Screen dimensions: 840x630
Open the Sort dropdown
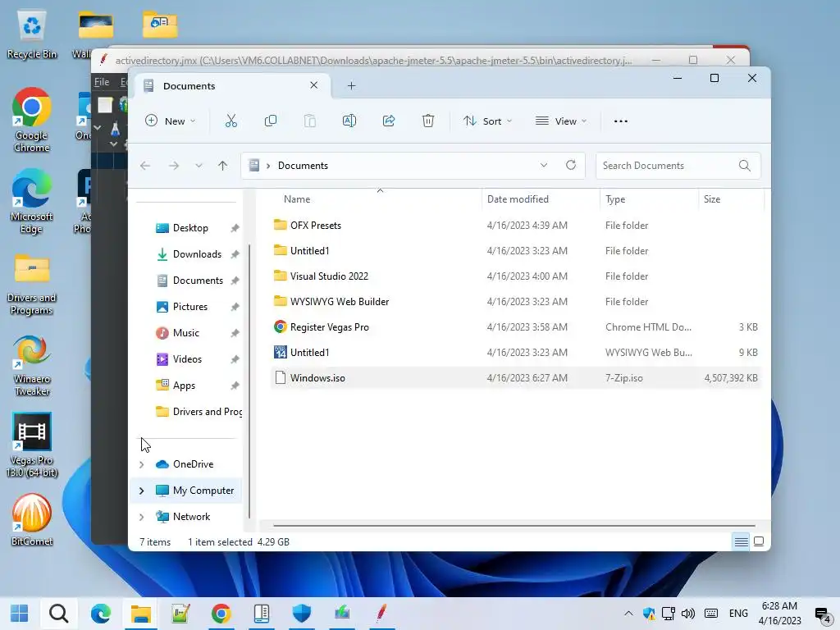pos(487,121)
